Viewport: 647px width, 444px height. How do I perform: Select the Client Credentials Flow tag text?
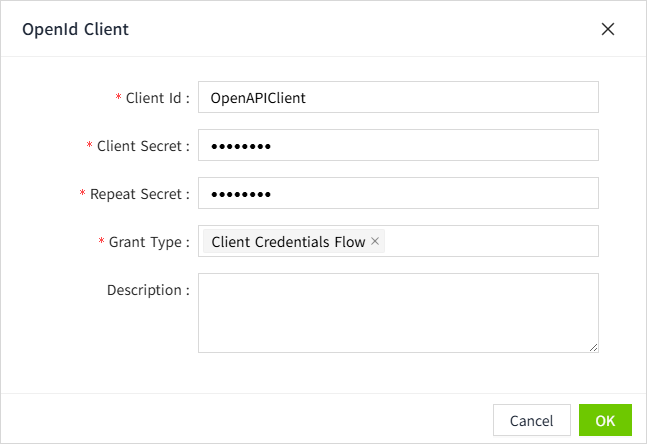288,242
